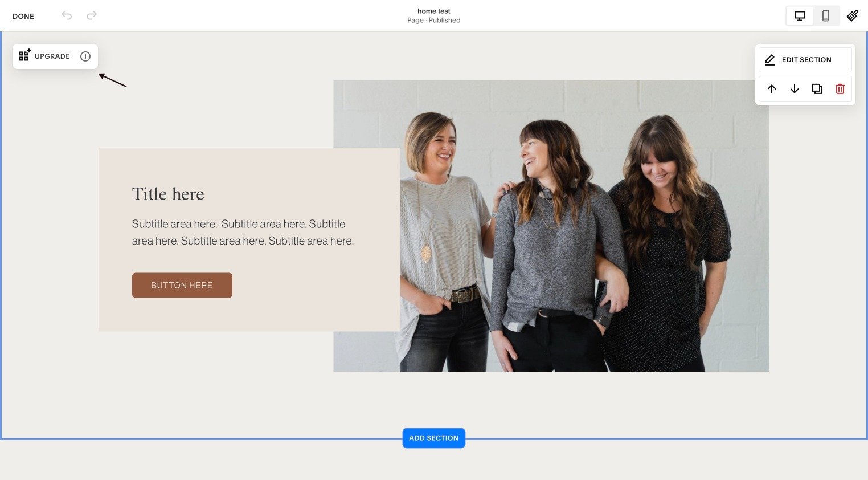Screen dimensions: 868x480
Task: Click the ADD SECTION button
Action: pos(434,438)
